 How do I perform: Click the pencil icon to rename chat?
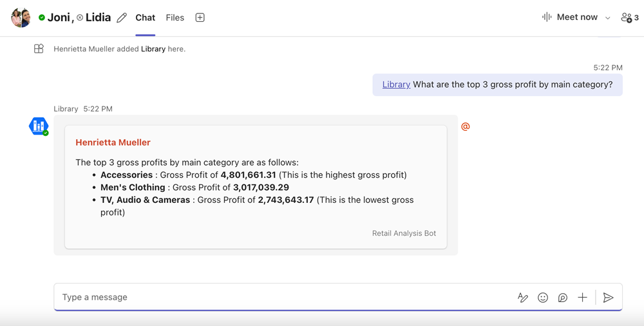122,18
